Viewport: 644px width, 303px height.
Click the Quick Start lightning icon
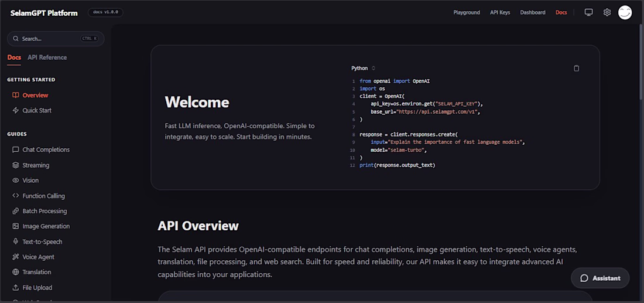point(16,110)
